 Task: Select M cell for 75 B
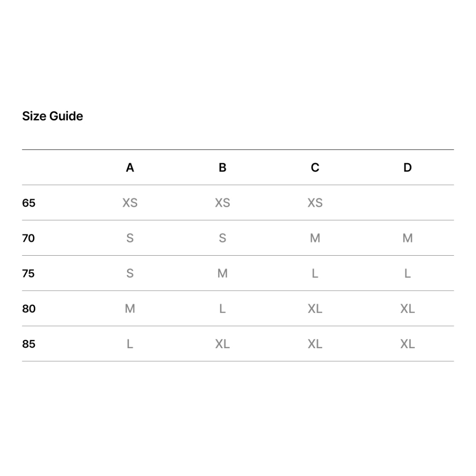coord(223,273)
